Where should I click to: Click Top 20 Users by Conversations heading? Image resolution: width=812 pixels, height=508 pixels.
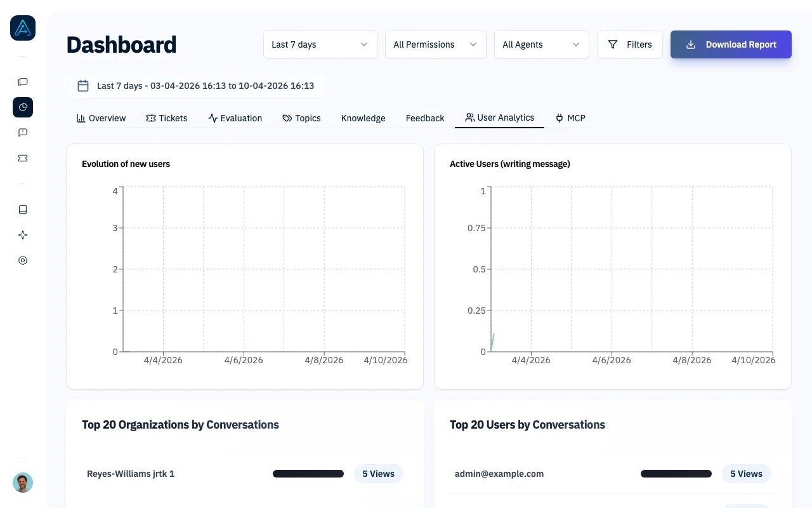point(527,425)
